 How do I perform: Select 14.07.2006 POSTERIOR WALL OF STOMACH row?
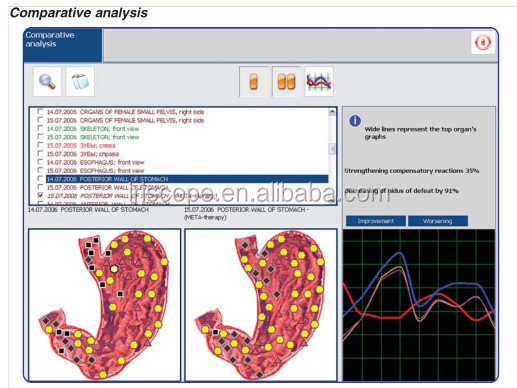pos(187,179)
